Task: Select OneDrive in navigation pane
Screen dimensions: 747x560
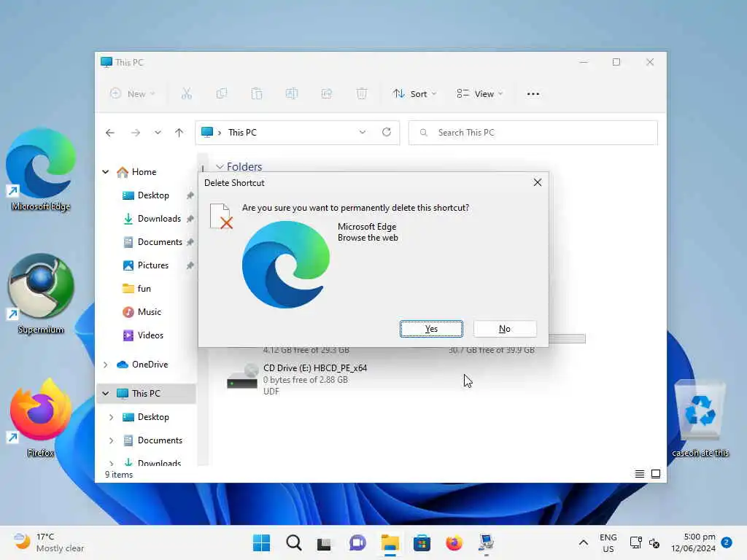Action: click(149, 365)
